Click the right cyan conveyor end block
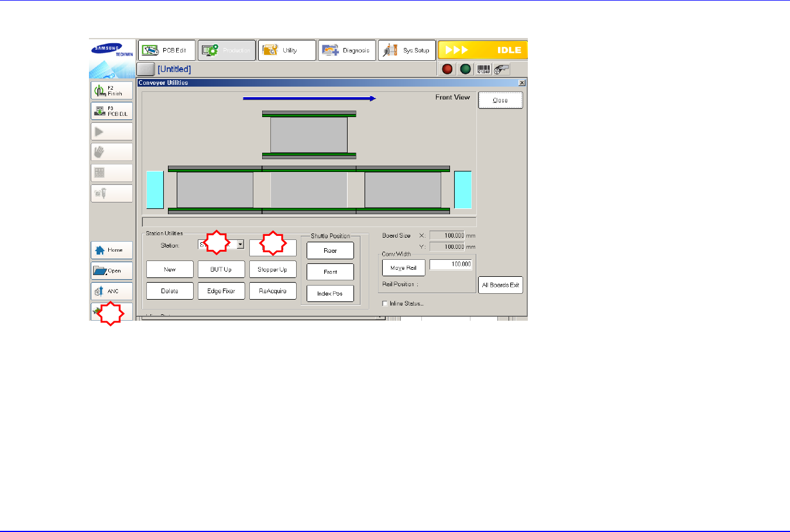Image resolution: width=790 pixels, height=532 pixels. click(463, 190)
